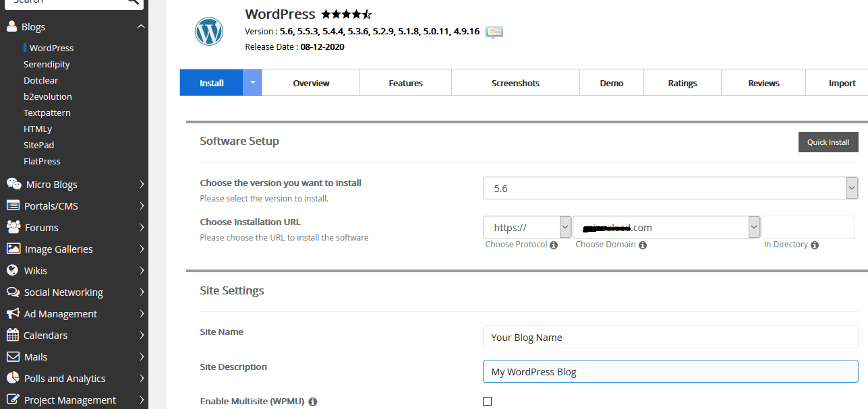
Task: Expand the Mails category
Action: tap(142, 356)
